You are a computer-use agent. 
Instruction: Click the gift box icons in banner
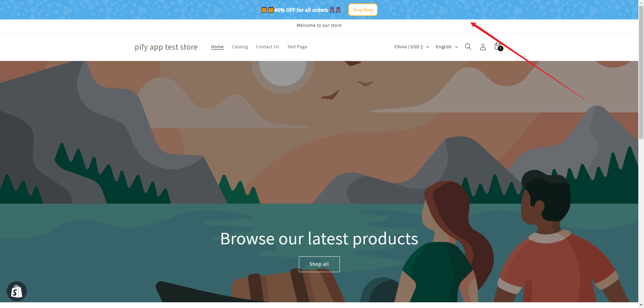click(x=267, y=10)
